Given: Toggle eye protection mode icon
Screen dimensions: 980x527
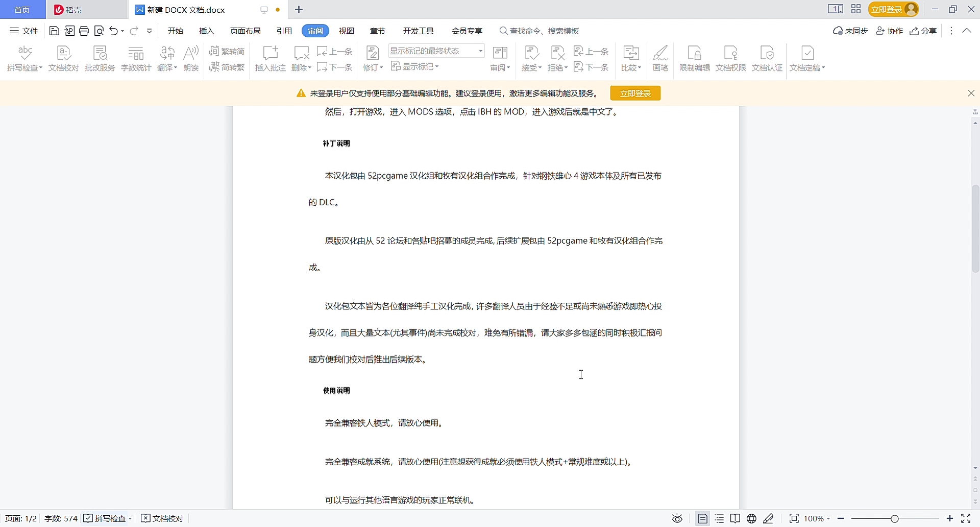Looking at the screenshot, I should tap(677, 519).
